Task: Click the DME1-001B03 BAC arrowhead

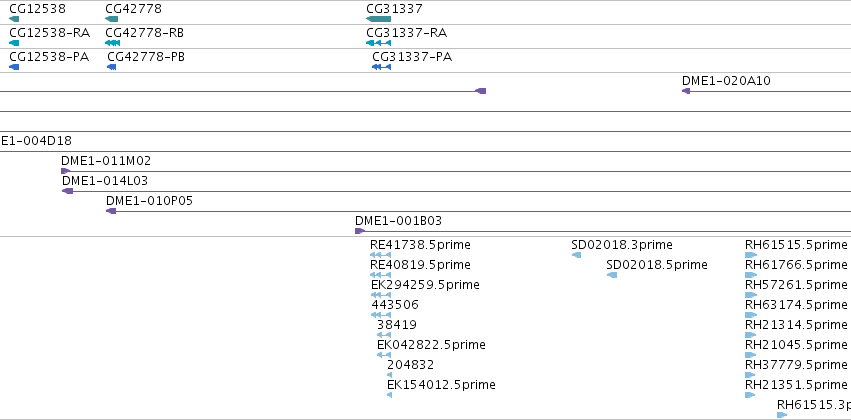Action: click(360, 231)
